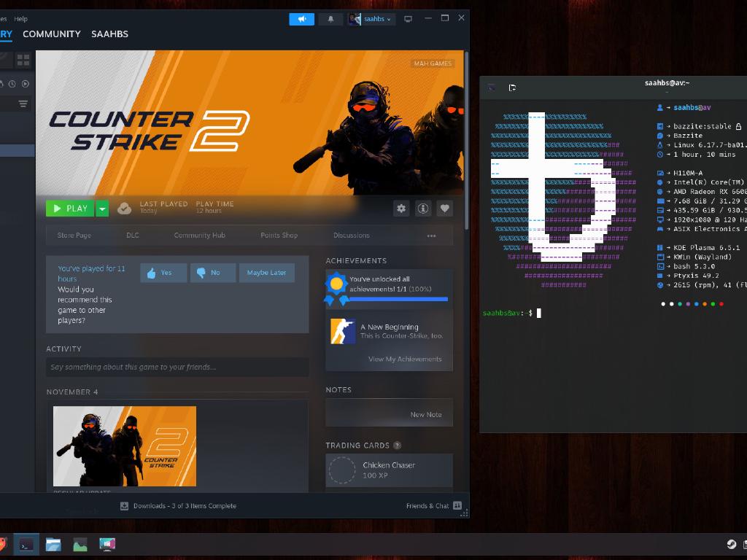Image resolution: width=747 pixels, height=560 pixels.
Task: Expand the more options ellipsis menu
Action: [431, 236]
